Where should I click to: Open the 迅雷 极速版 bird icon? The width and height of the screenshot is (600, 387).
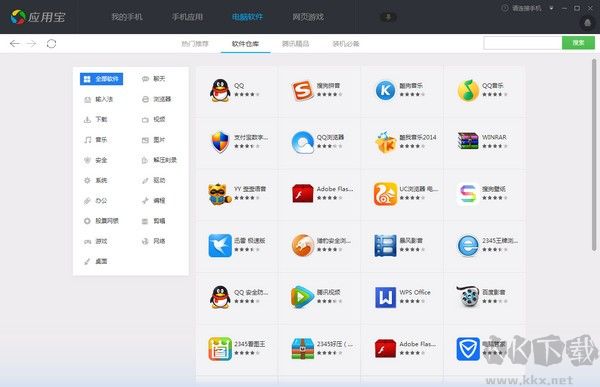[x=220, y=245]
